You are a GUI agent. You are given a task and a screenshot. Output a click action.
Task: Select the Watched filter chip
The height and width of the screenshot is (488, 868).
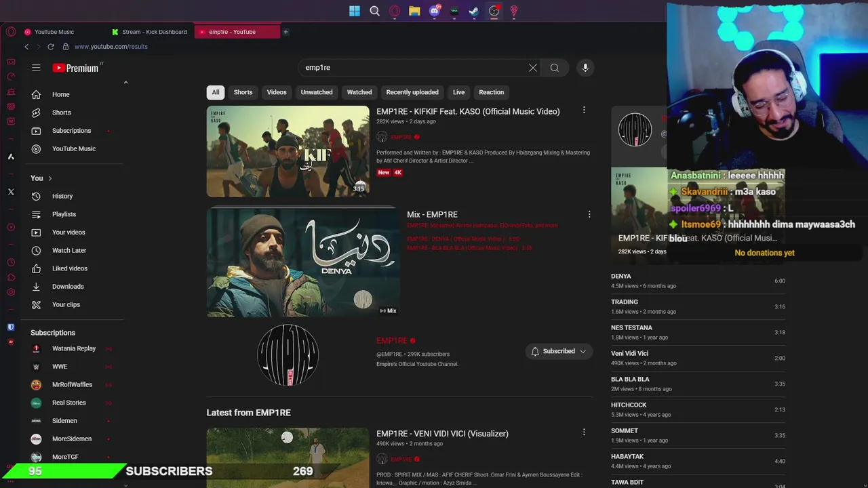[359, 92]
